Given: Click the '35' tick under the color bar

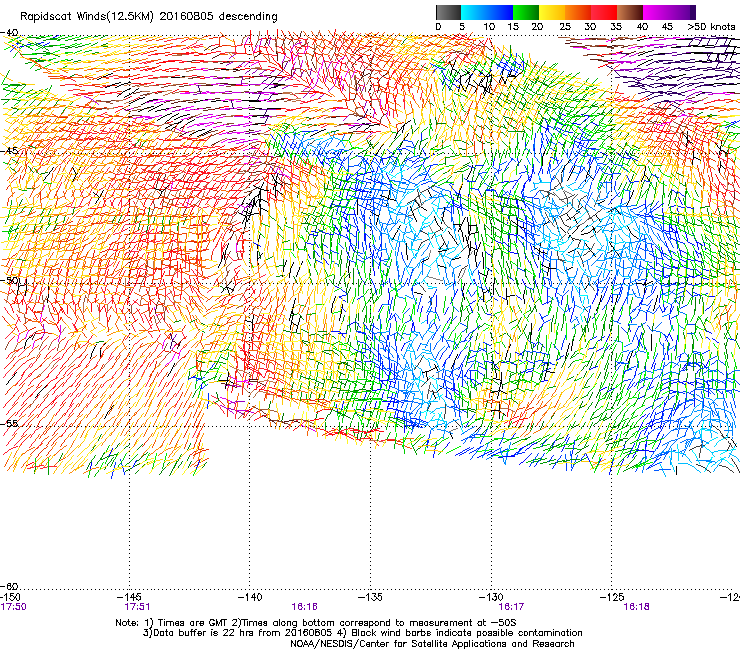Looking at the screenshot, I should (x=616, y=27).
